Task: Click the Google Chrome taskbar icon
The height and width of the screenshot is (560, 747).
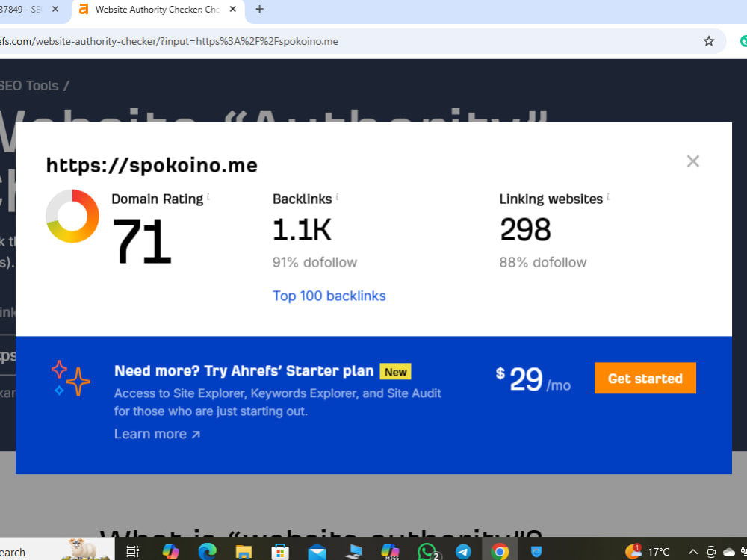Action: point(500,552)
